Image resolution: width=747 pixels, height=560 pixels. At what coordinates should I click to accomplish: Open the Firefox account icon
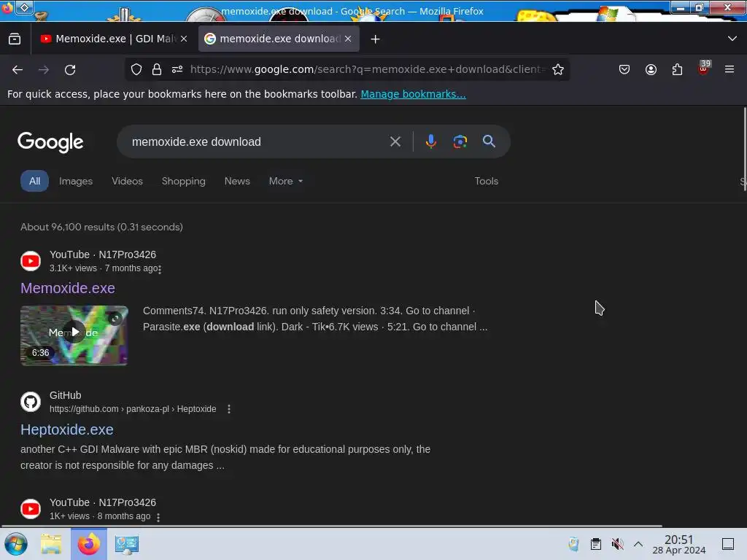point(651,69)
